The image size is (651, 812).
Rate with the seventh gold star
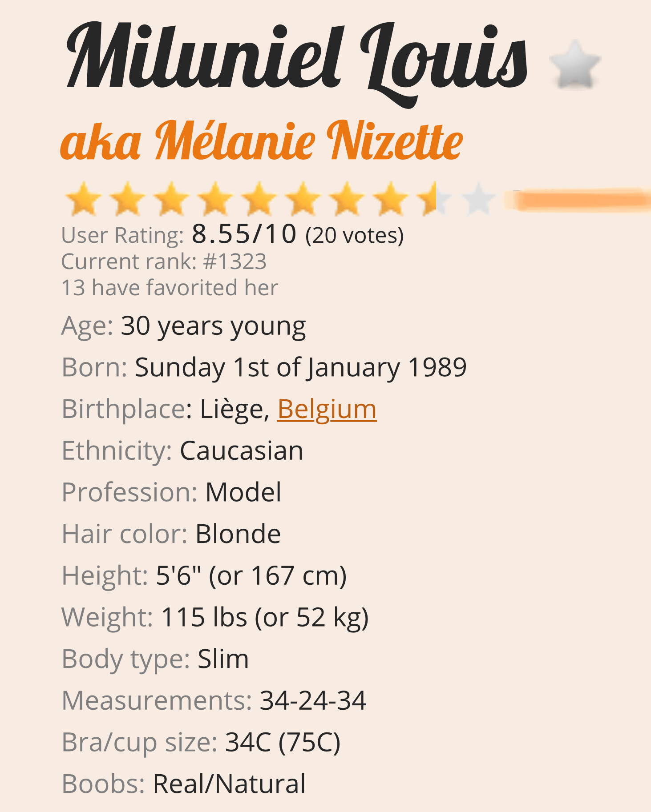point(348,199)
